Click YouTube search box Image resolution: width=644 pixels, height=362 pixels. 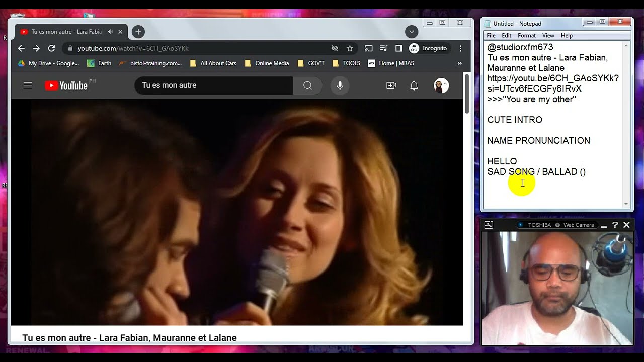point(213,85)
